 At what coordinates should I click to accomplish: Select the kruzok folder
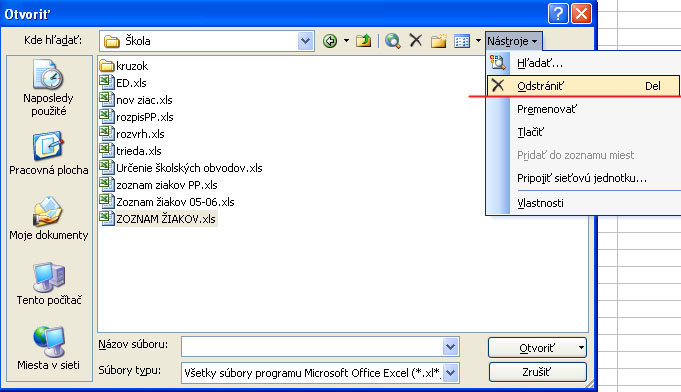(124, 66)
